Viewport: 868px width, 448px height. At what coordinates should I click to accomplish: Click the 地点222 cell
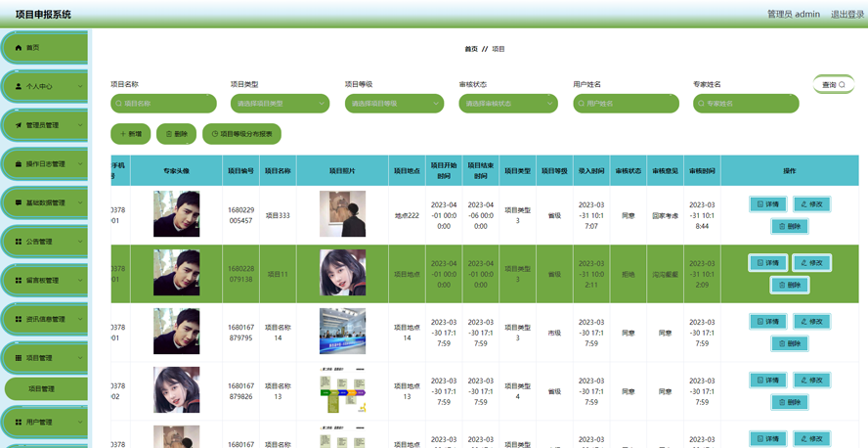(407, 215)
